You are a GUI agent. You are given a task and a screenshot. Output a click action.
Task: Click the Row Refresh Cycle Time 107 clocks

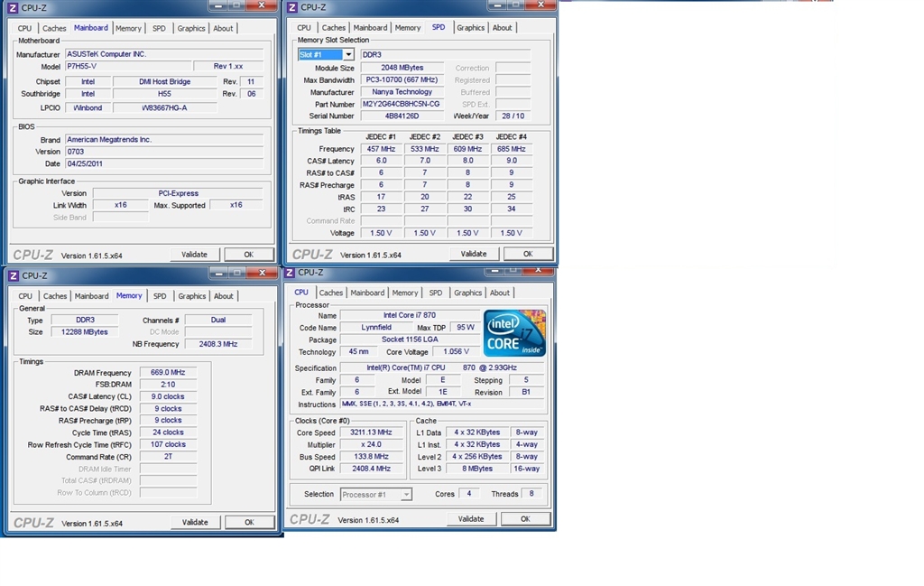click(x=168, y=444)
